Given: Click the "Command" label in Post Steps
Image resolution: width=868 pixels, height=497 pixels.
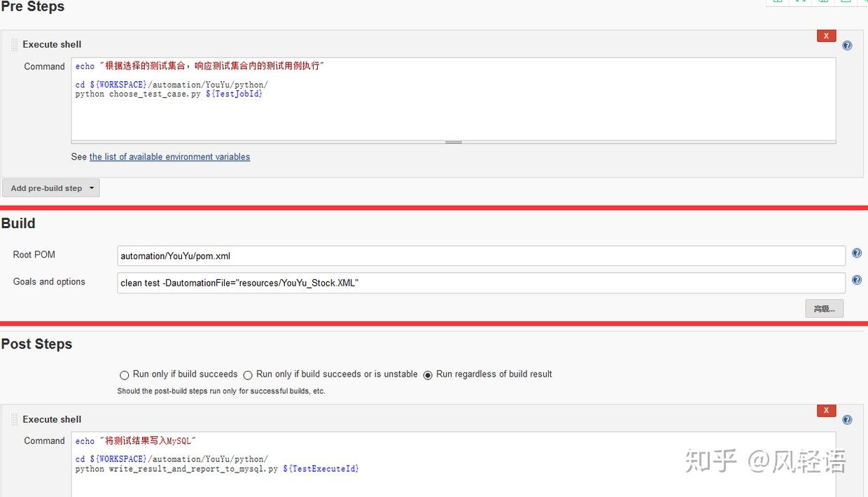Looking at the screenshot, I should pos(44,440).
